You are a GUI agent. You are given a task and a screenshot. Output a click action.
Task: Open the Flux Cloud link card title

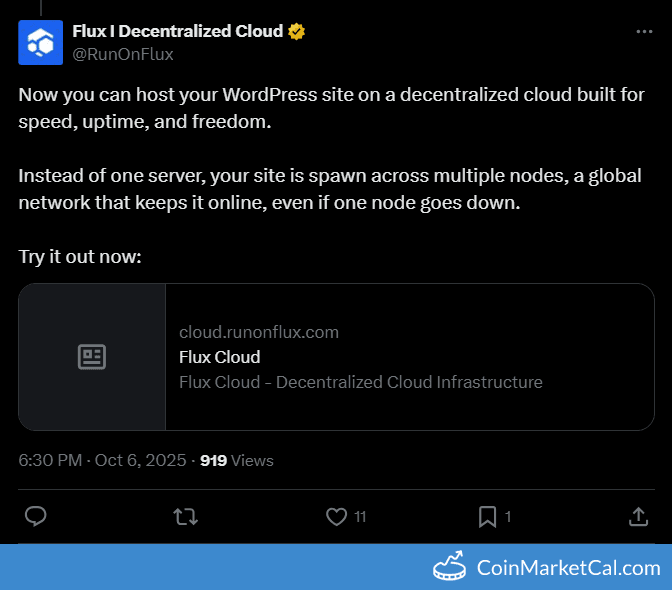219,357
